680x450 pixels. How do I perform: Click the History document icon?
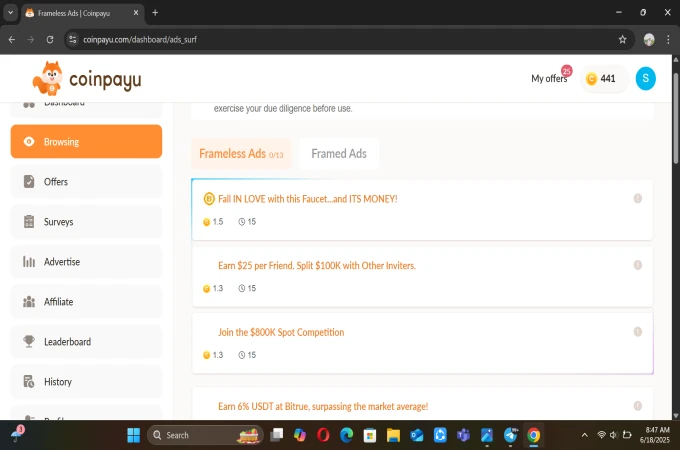tap(29, 382)
